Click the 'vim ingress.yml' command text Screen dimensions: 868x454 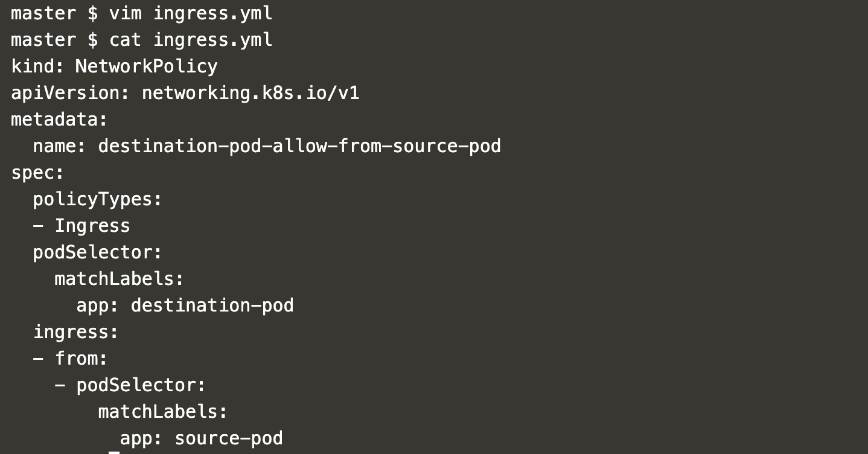pyautogui.click(x=191, y=14)
